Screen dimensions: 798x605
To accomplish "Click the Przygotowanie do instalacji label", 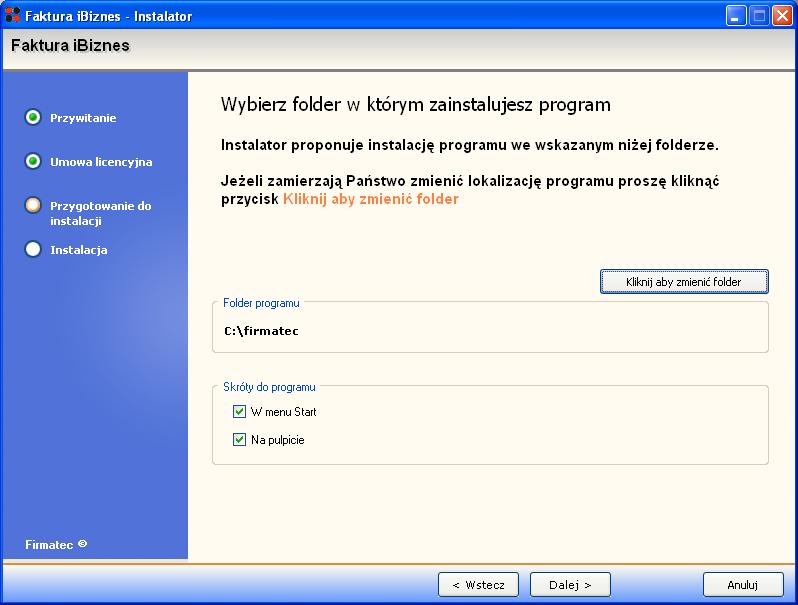I will [101, 213].
